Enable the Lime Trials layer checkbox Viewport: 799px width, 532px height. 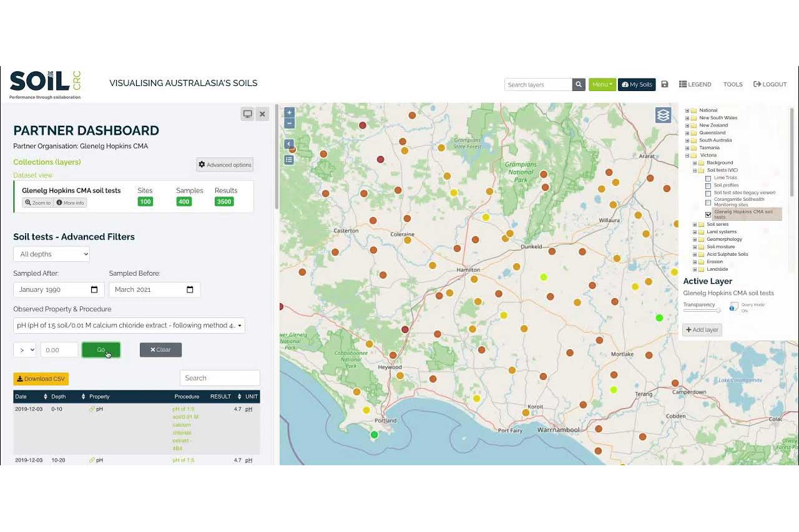[x=708, y=178]
